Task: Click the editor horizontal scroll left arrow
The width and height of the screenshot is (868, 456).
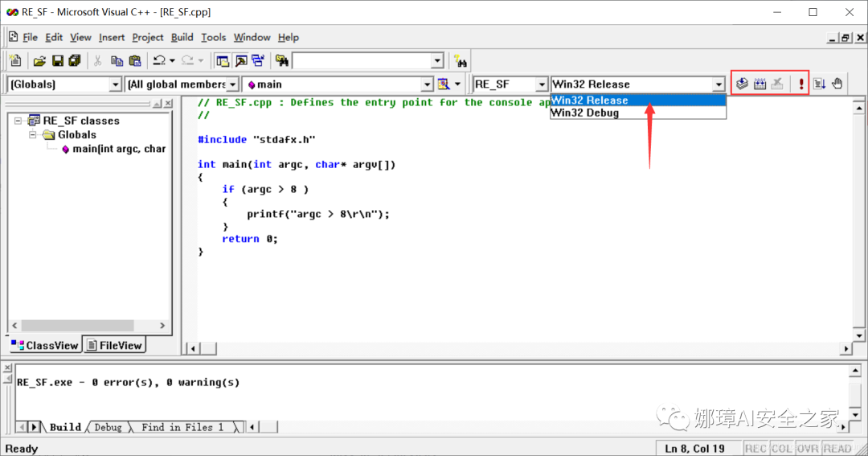Action: point(193,348)
